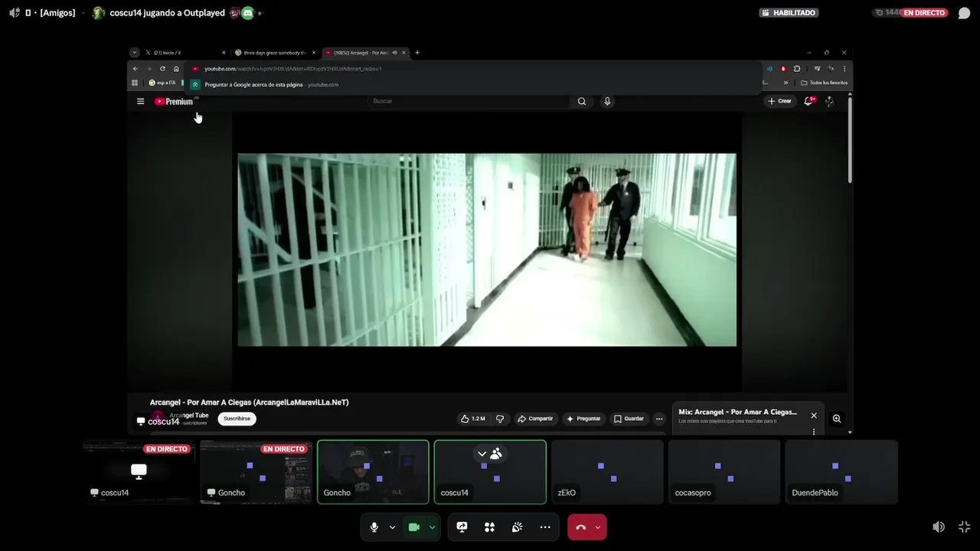Select zEkO participant tile
The height and width of the screenshot is (551, 980).
pyautogui.click(x=607, y=471)
